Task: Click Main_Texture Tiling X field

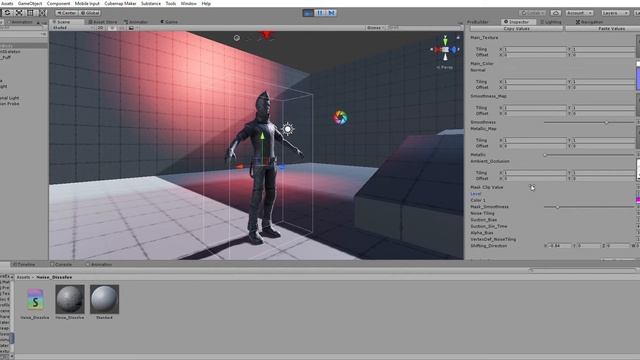Action: tap(535, 49)
